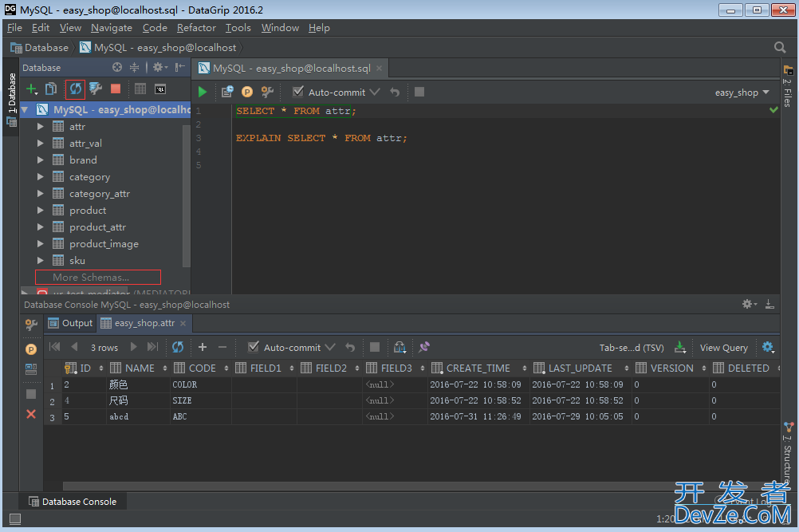
Task: Open the 2: Files side tab
Action: tap(788, 86)
